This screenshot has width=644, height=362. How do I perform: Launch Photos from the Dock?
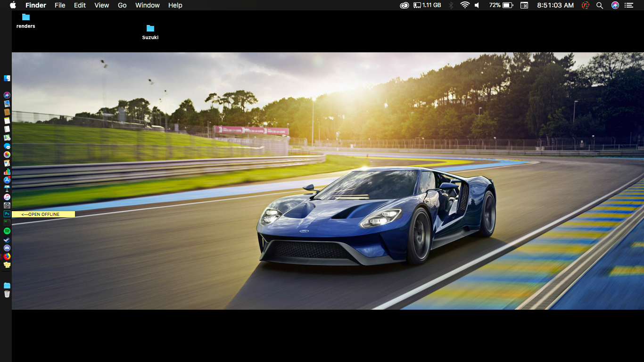point(7,155)
